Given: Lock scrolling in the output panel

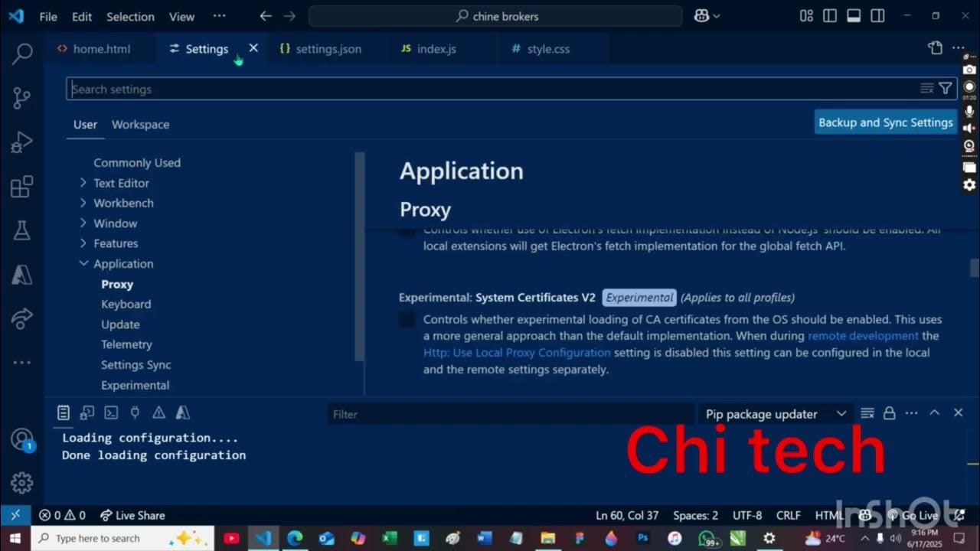Looking at the screenshot, I should (x=889, y=413).
